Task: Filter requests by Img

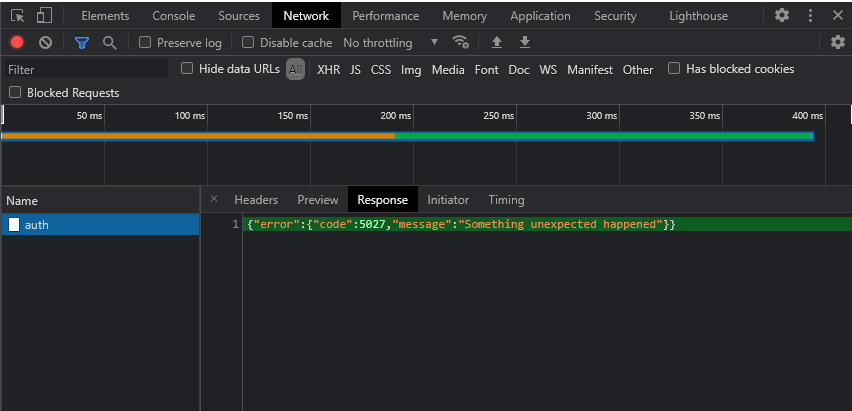Action: coord(411,70)
